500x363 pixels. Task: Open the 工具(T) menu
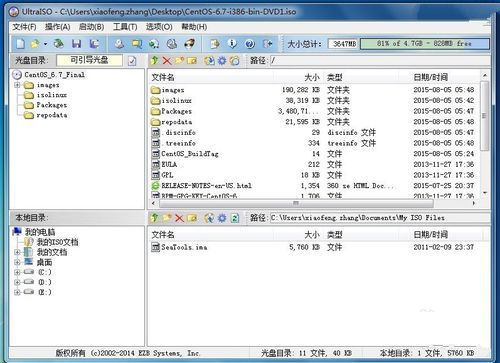[125, 27]
